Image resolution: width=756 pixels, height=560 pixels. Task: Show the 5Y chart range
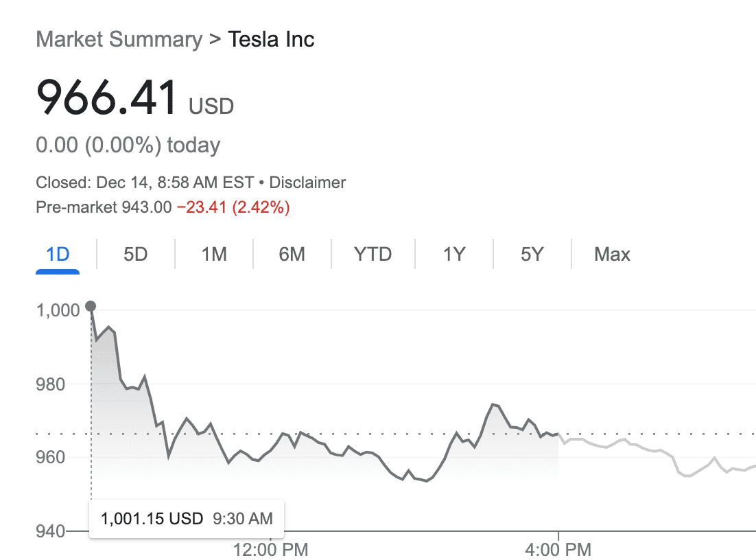pyautogui.click(x=531, y=254)
